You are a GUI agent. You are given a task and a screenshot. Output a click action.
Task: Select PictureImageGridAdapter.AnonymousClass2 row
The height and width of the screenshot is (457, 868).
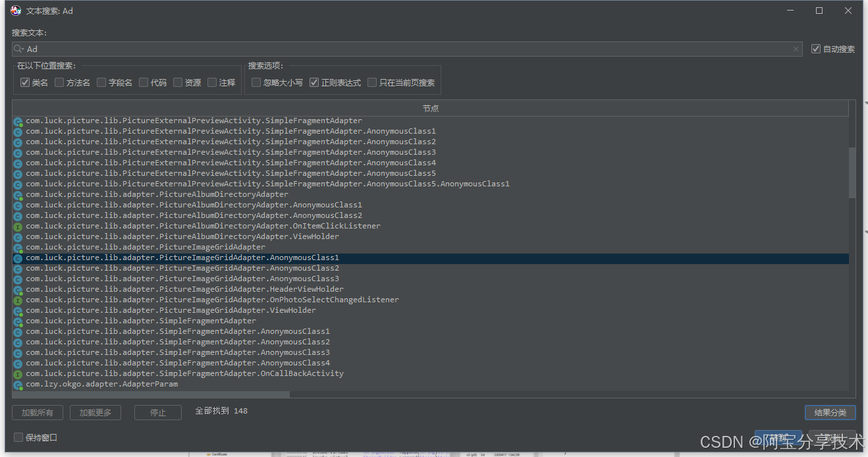(431, 269)
